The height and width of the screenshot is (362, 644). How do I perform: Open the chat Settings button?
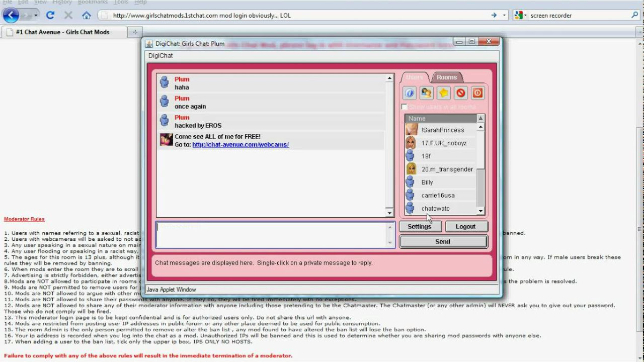pos(420,227)
